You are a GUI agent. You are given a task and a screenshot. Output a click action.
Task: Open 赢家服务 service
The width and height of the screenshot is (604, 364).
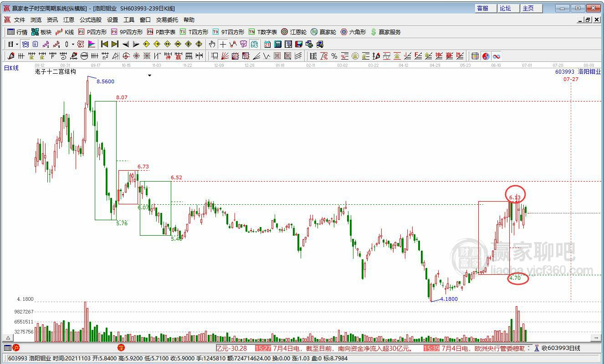point(386,32)
